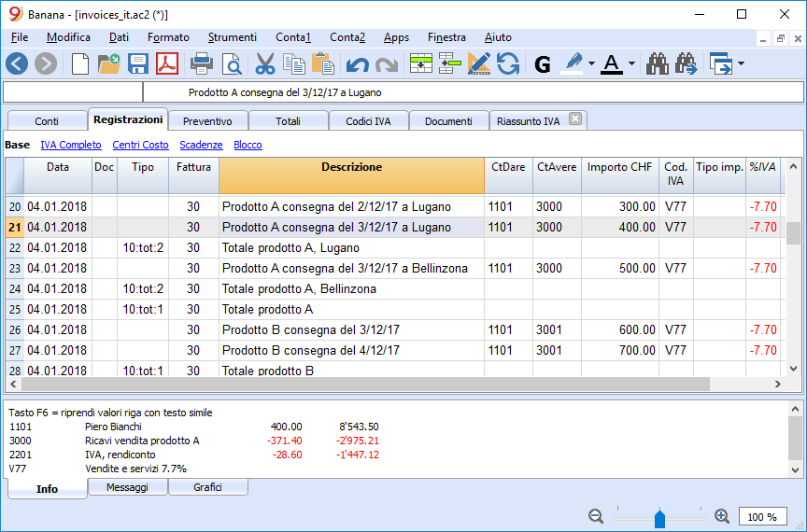Click table vertical scrollbar down arrow
The height and width of the screenshot is (532, 807).
pyautogui.click(x=793, y=369)
